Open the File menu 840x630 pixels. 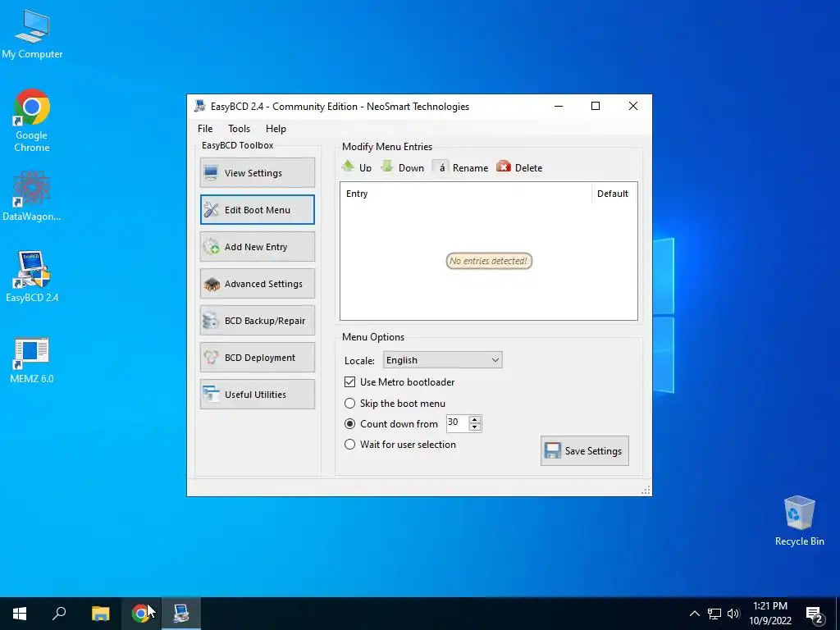coord(205,129)
